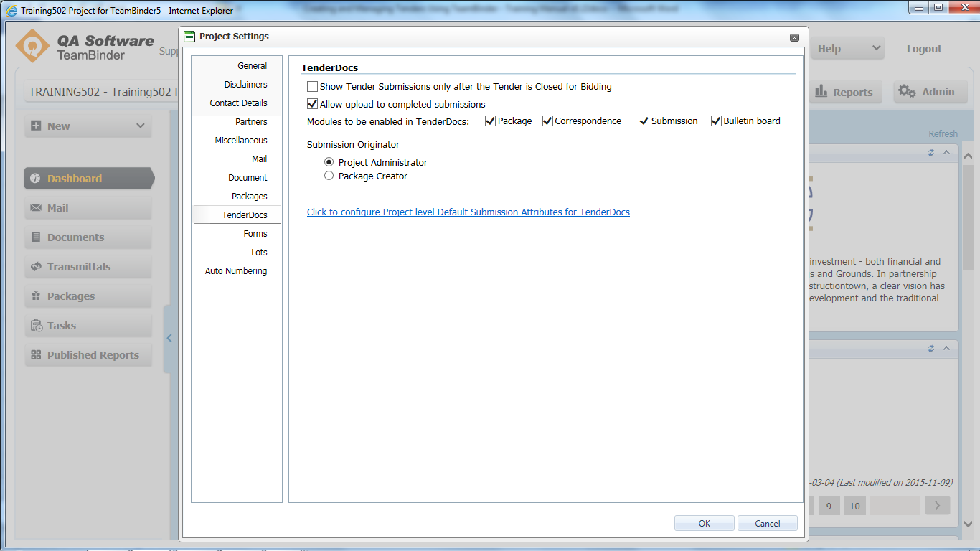Click the Transmittals icon in sidebar
Image resolution: width=980 pixels, height=551 pixels.
36,267
